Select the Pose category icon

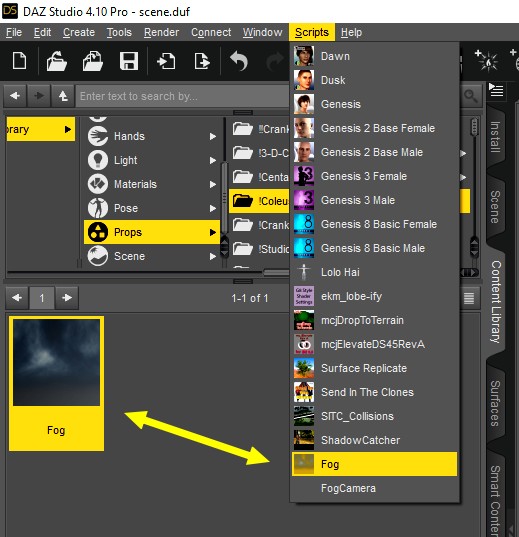point(98,208)
